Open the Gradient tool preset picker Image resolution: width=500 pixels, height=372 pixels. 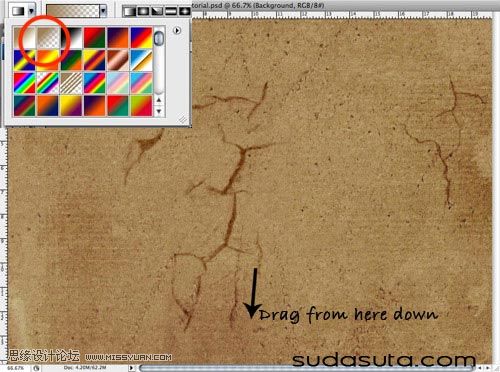tap(18, 11)
